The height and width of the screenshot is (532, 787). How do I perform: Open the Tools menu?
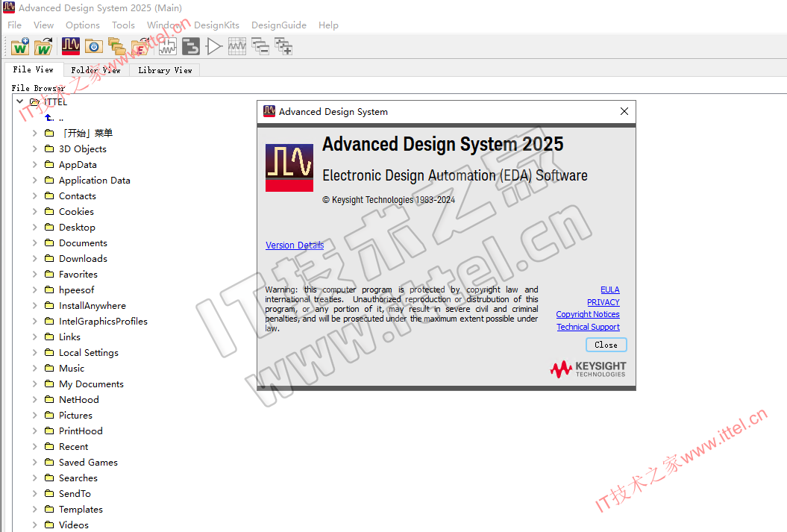point(124,25)
